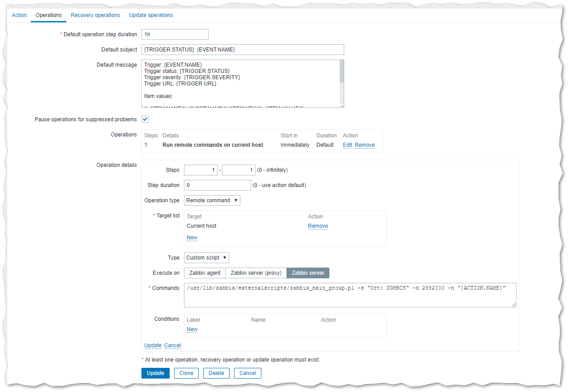Choose Zabbix server execute-on option
The image size is (568, 392).
(x=308, y=273)
